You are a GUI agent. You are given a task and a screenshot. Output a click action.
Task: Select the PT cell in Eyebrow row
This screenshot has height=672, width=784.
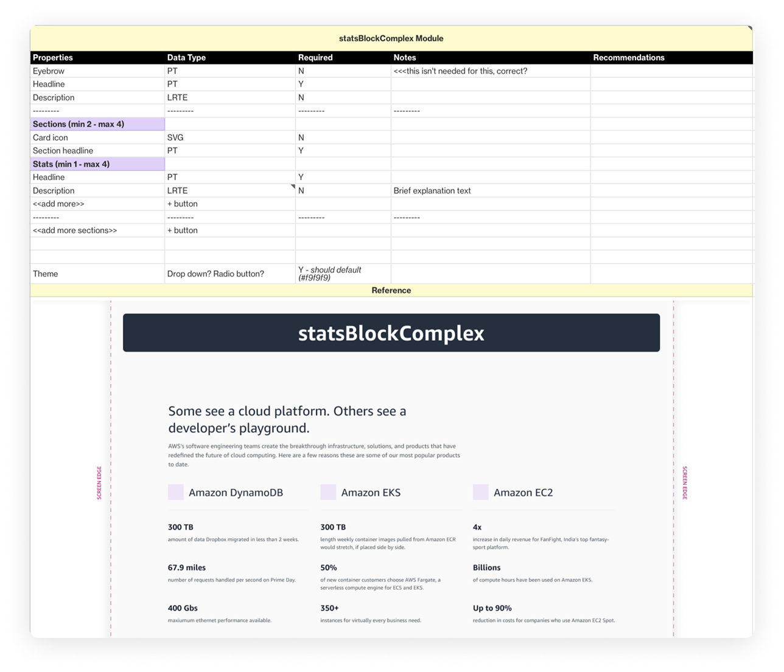click(230, 71)
